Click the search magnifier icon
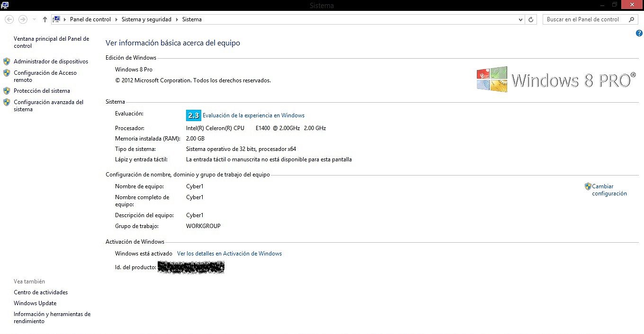The height and width of the screenshot is (334, 644). click(x=631, y=19)
